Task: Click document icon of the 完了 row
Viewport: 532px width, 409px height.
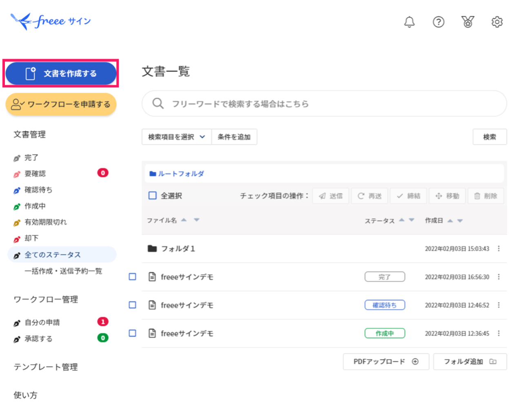Action: (152, 277)
